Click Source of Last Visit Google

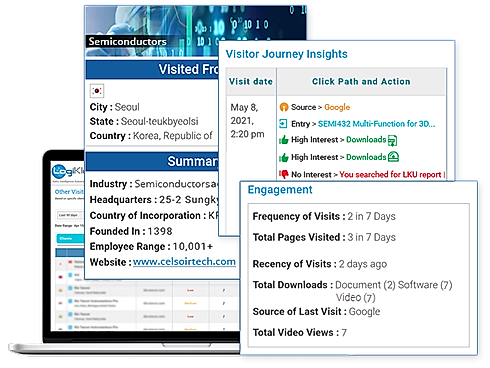pos(316,312)
